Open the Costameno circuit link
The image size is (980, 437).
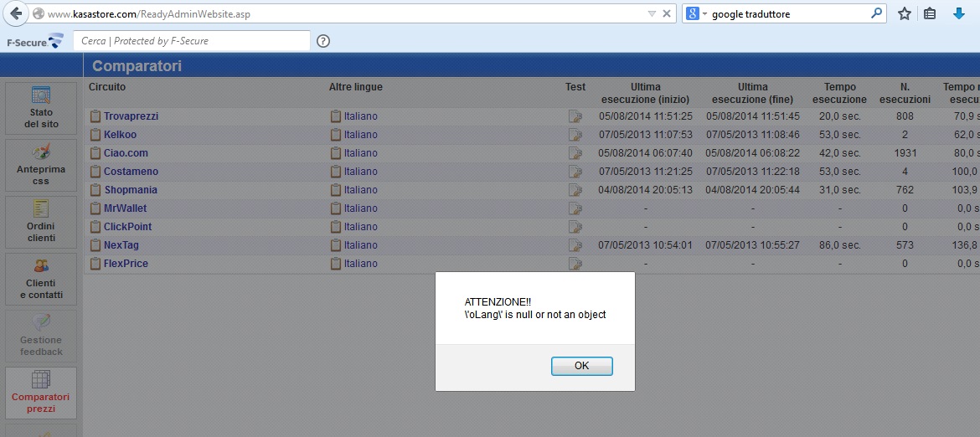point(132,171)
